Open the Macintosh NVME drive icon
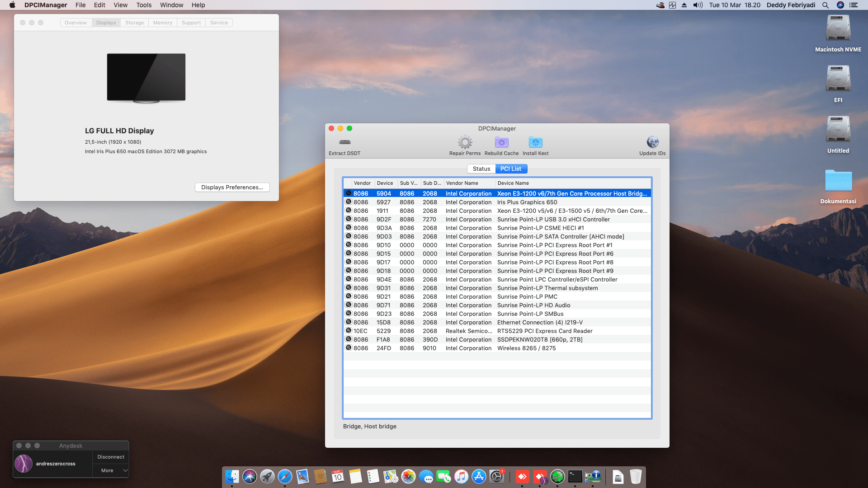Viewport: 868px width, 488px height. [x=838, y=29]
